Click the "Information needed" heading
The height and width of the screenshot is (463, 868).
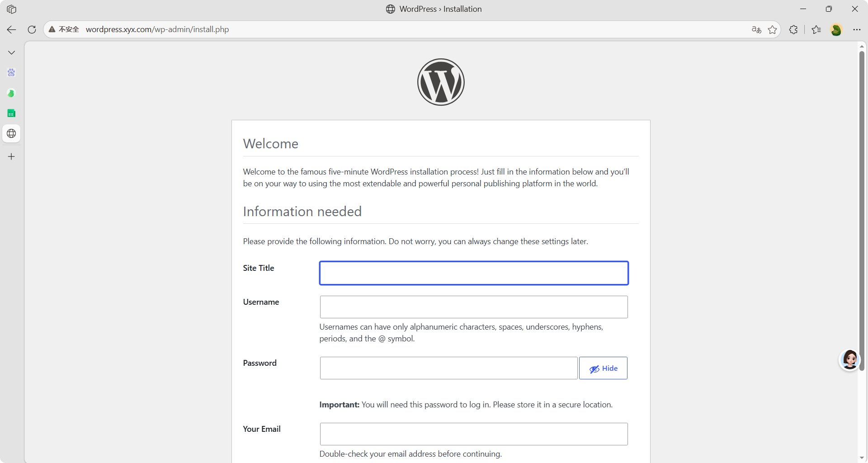click(302, 212)
